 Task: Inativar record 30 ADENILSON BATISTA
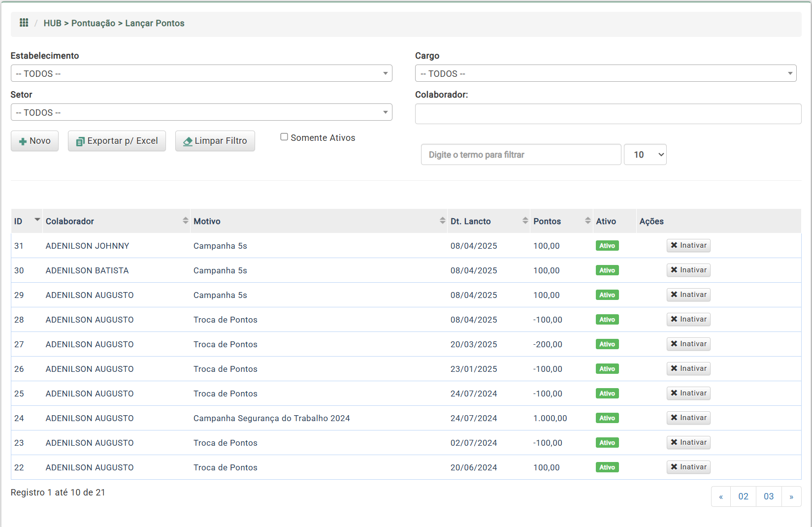pos(688,270)
